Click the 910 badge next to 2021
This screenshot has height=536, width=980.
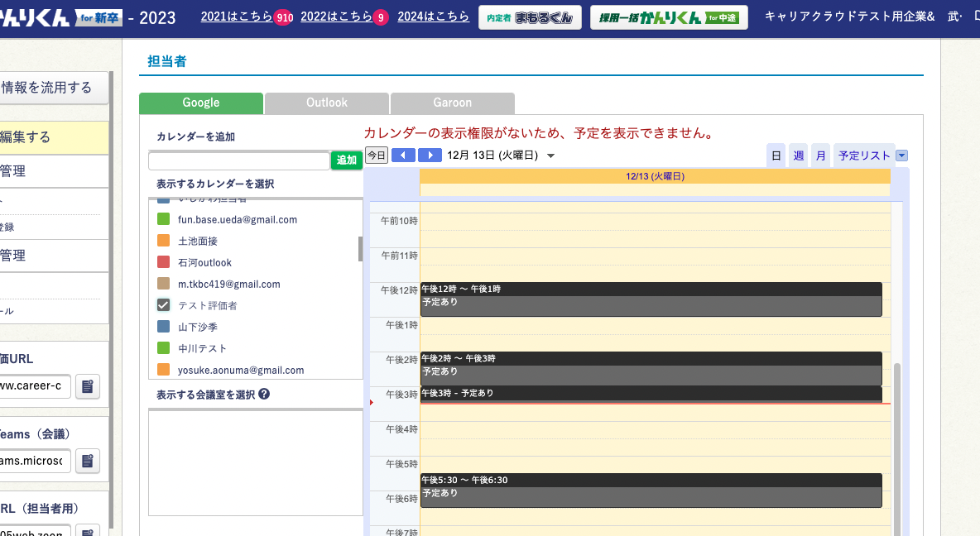[x=284, y=17]
